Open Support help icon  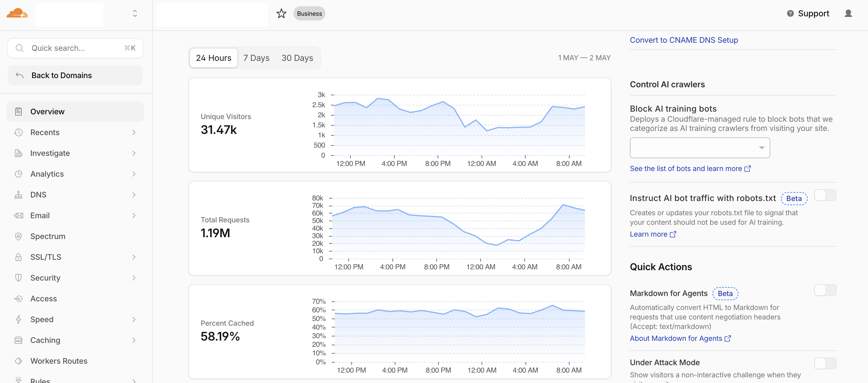(x=790, y=13)
